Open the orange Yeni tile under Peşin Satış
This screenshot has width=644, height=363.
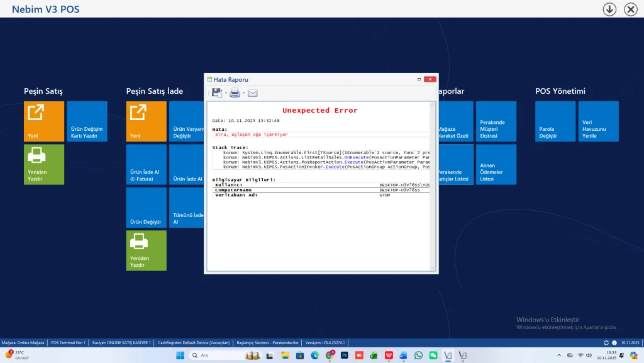coord(44,121)
